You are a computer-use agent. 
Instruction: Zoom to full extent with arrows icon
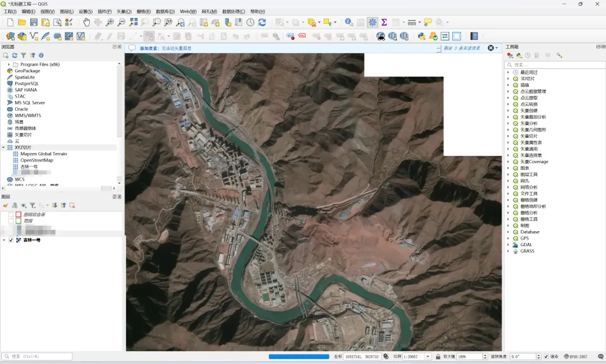134,22
